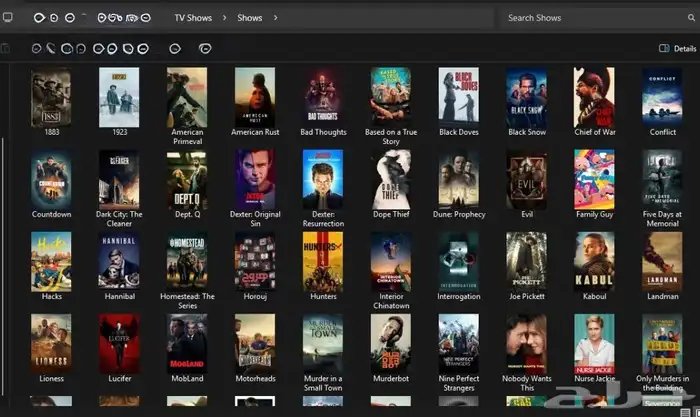This screenshot has width=700, height=417.
Task: Select the Dept. Q poster
Action: (x=187, y=179)
